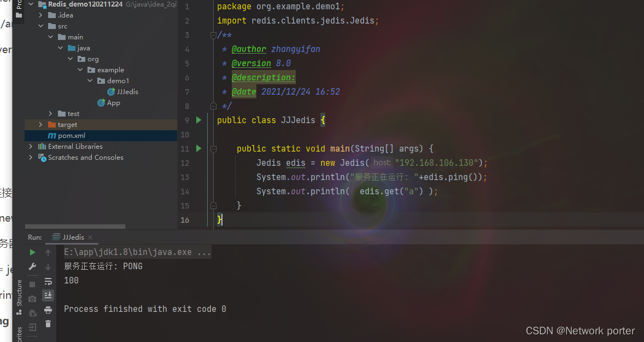Click the @description: tag

tap(264, 78)
